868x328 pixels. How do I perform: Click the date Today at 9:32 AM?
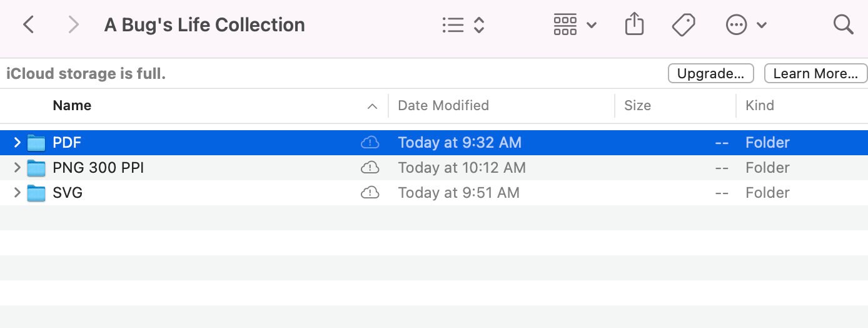point(460,143)
